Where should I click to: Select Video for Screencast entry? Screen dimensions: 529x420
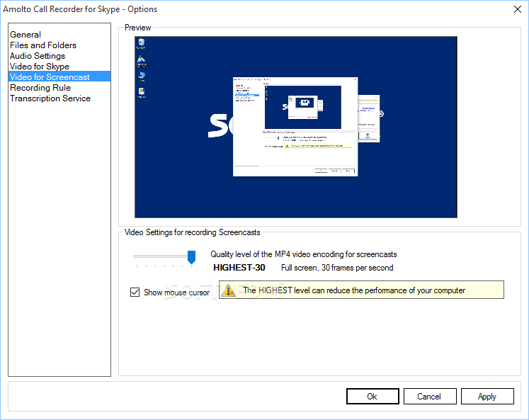pos(59,76)
